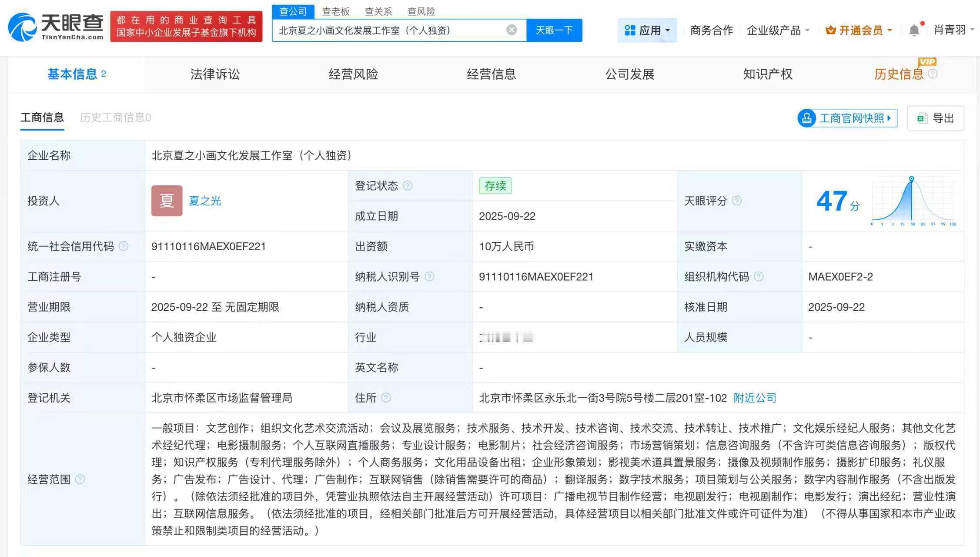Image resolution: width=980 pixels, height=557 pixels.
Task: Clear the search box with X icon
Action: 512,30
